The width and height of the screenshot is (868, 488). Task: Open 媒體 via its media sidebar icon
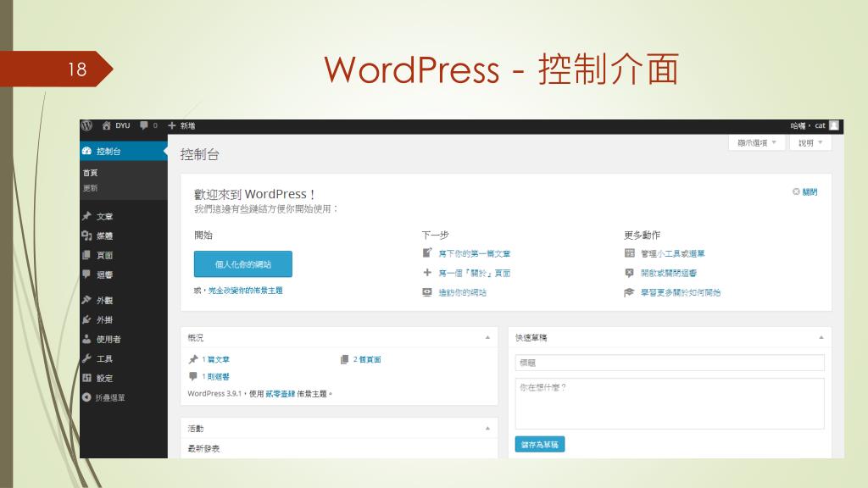[86, 236]
